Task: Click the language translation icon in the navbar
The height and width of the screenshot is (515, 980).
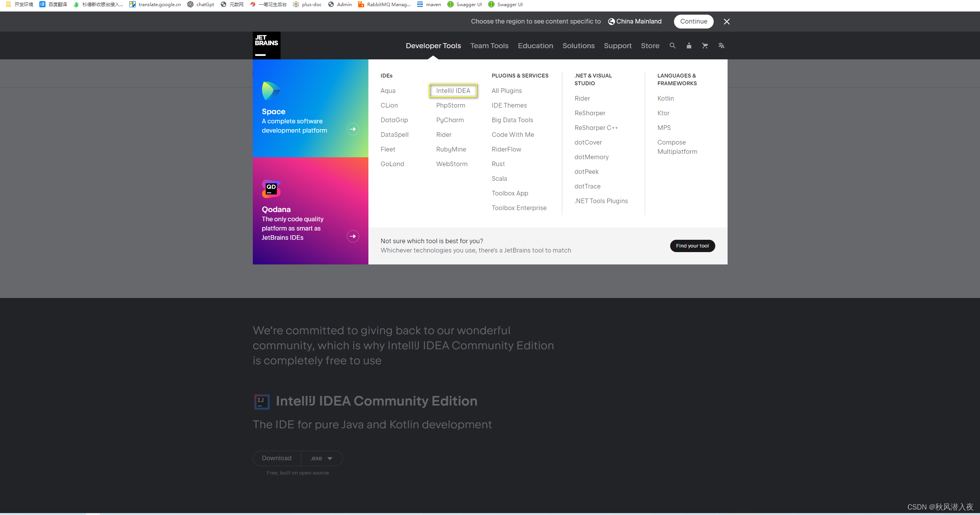Action: click(x=721, y=45)
